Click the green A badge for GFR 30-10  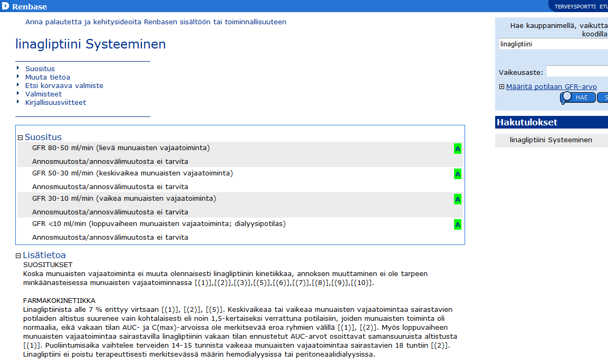(x=458, y=200)
